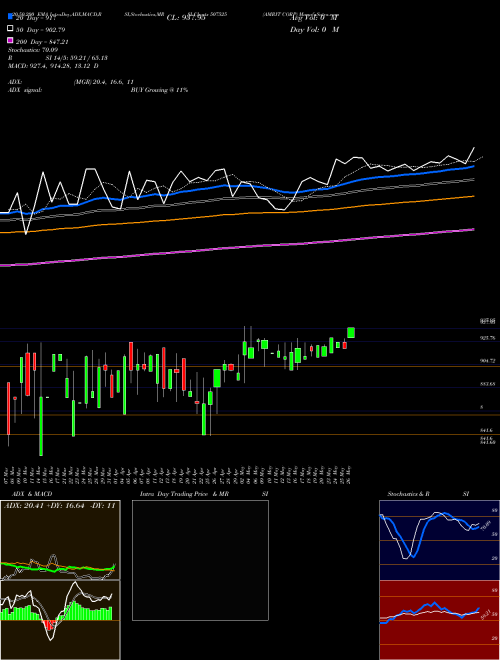Screen dimensions: 500x660
Task: Click the white 50 Day EMA legend swatch
Action: point(10,29)
